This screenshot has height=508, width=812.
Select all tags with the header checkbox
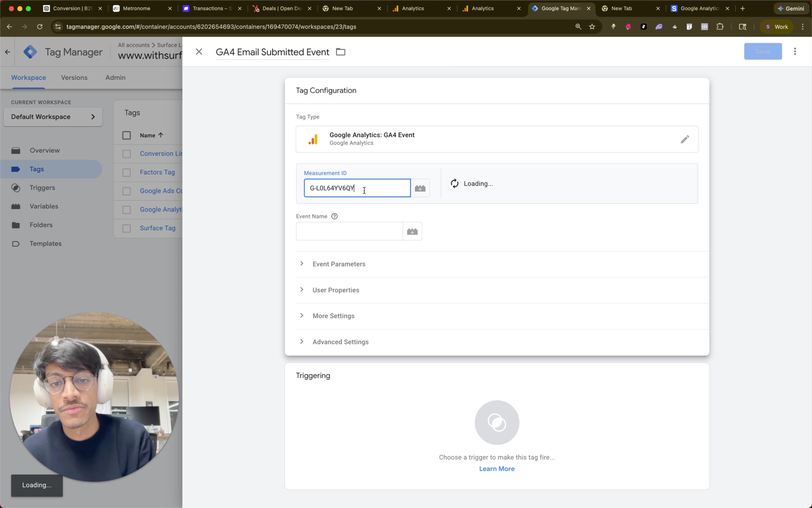click(x=127, y=135)
